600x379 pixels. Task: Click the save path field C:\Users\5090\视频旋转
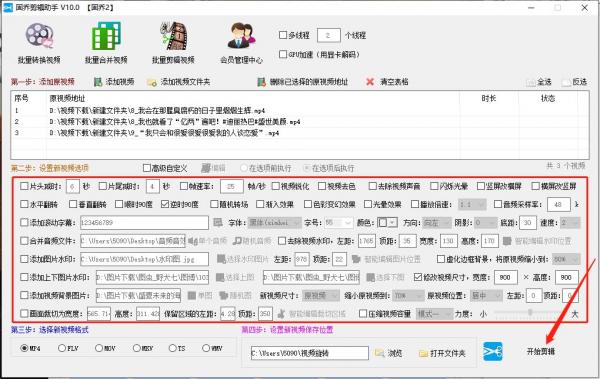click(310, 353)
